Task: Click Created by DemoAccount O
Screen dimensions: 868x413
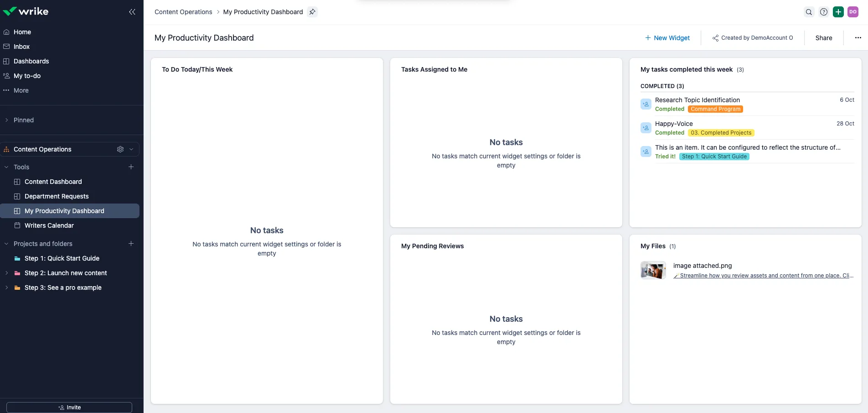Action: (753, 38)
